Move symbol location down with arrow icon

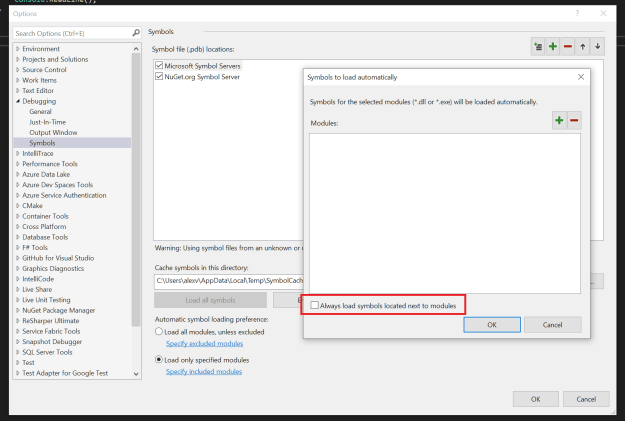point(597,47)
